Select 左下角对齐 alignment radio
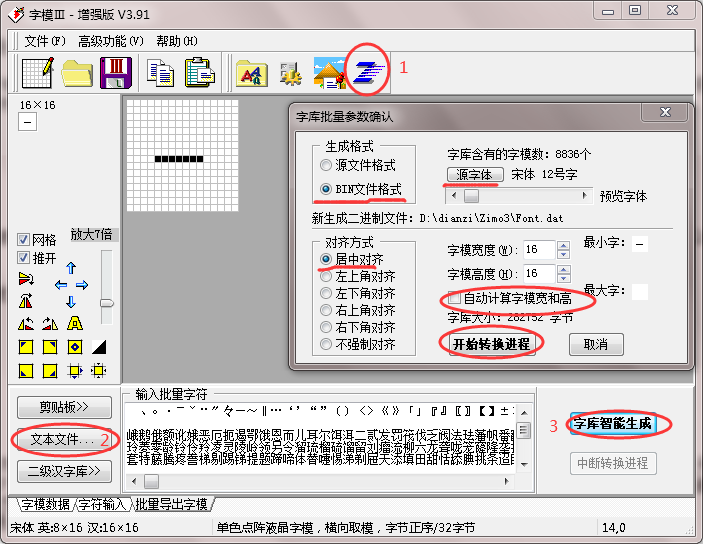 (326, 293)
